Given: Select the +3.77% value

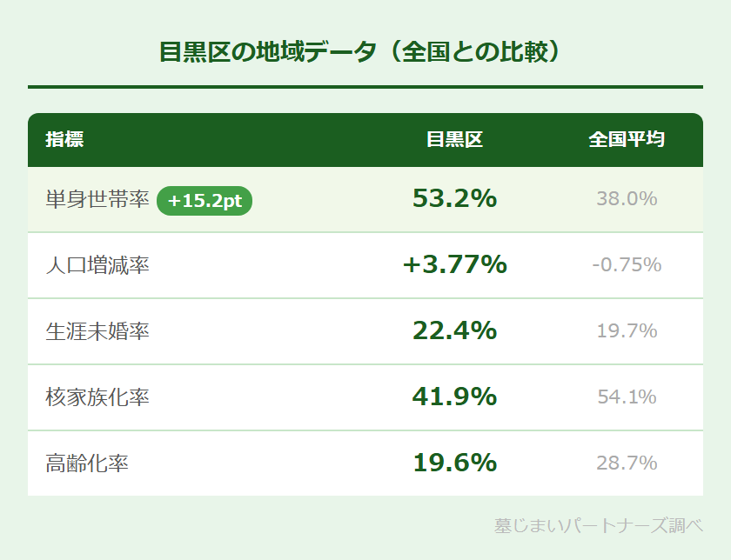Looking at the screenshot, I should 454,264.
